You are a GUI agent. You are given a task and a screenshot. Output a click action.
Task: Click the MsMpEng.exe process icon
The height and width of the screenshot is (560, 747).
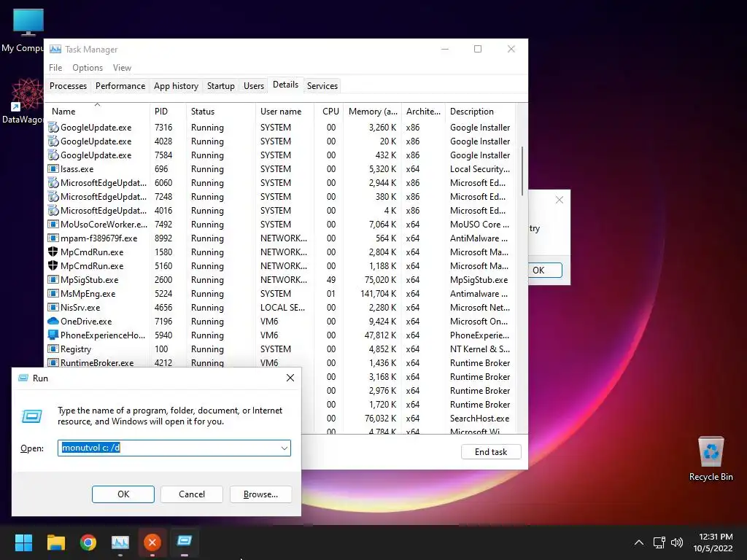[x=53, y=293]
